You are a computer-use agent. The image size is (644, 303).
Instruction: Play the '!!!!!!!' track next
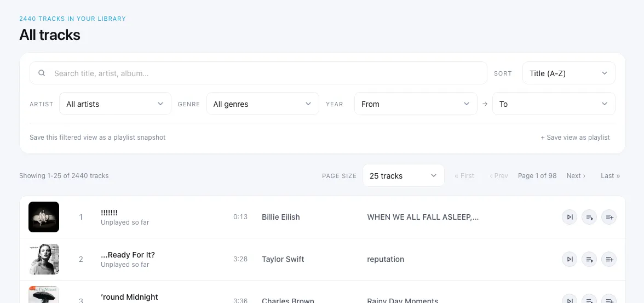pos(570,217)
